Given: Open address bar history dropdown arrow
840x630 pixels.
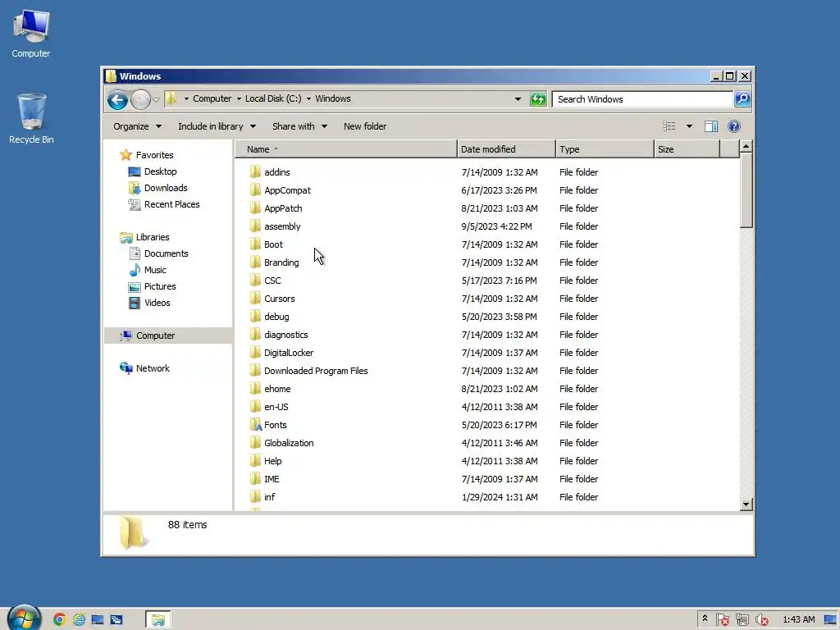Looking at the screenshot, I should [x=518, y=99].
